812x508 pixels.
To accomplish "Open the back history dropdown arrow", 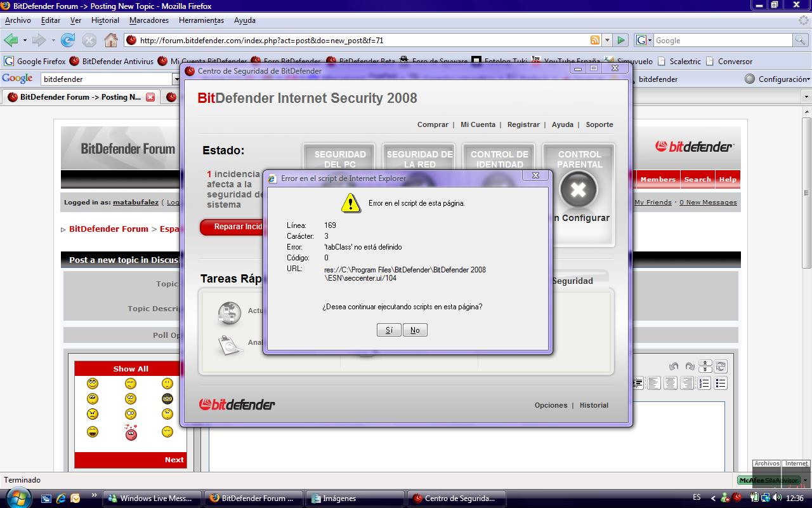I will (x=25, y=40).
